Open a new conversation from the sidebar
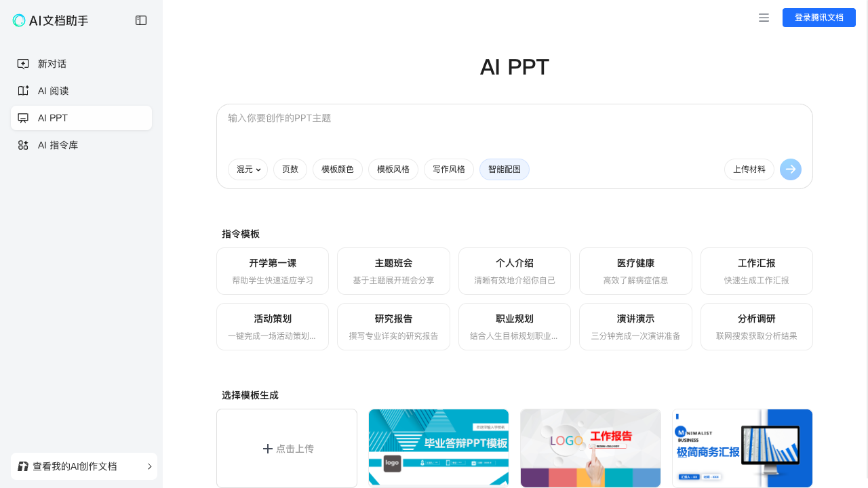This screenshot has width=868, height=488. point(52,63)
